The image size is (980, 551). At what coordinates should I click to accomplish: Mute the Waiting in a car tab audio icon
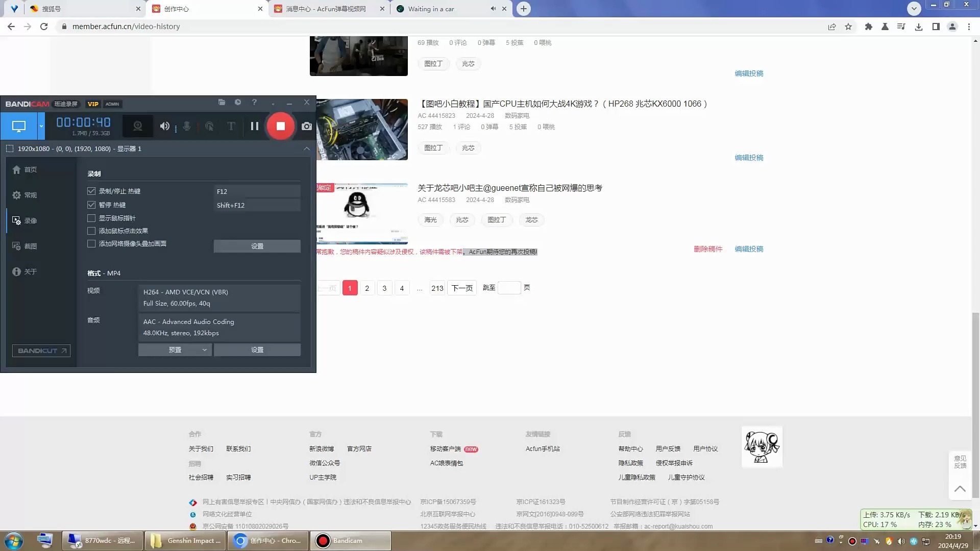coord(493,9)
